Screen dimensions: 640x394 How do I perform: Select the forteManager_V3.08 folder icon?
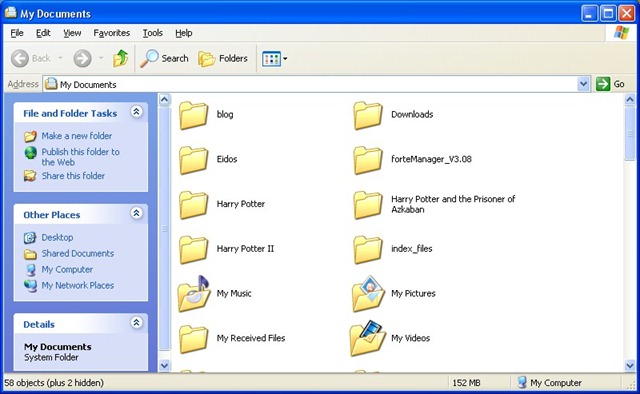[x=368, y=160]
